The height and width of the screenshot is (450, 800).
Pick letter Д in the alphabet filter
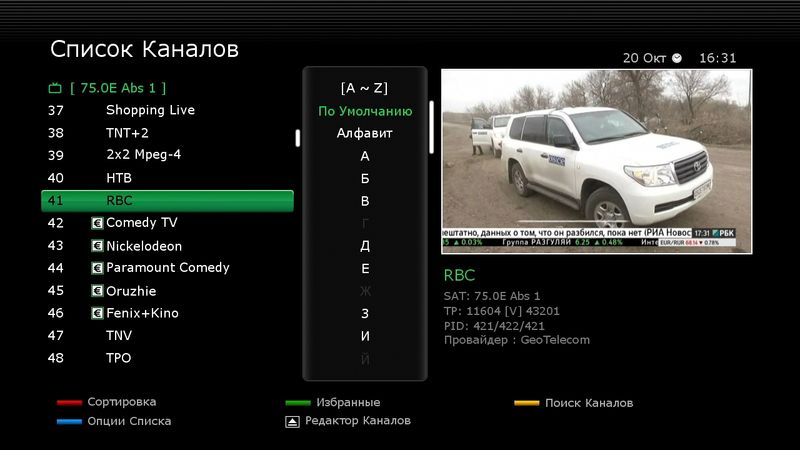click(365, 246)
